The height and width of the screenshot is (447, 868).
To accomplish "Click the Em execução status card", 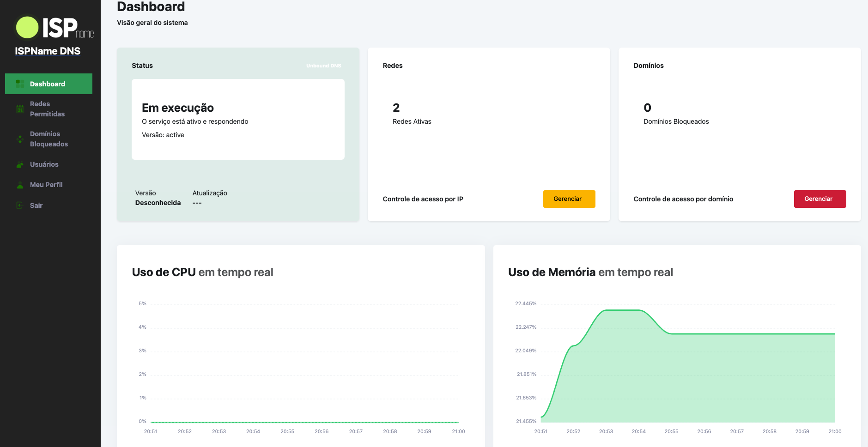I will coord(238,119).
